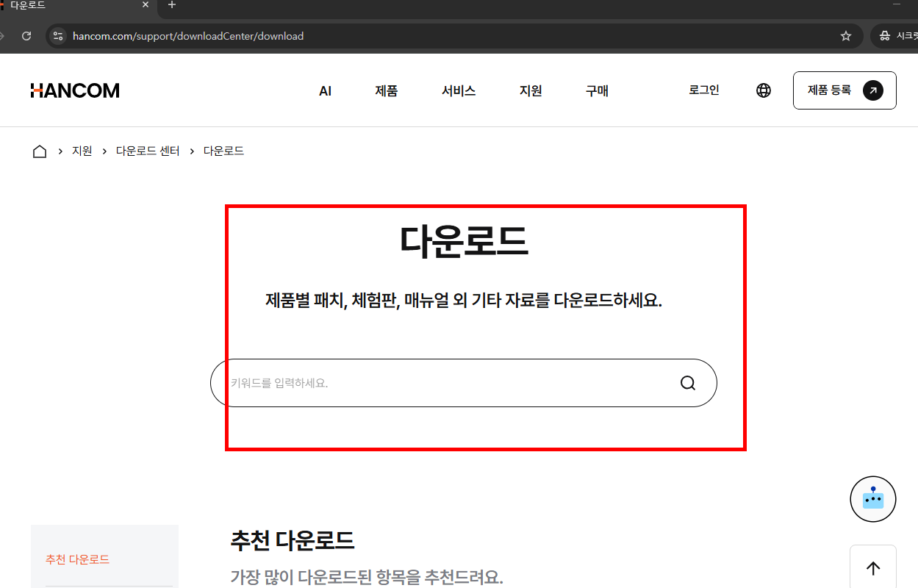The width and height of the screenshot is (918, 588).
Task: Click the 제품 등록 button
Action: coord(844,90)
